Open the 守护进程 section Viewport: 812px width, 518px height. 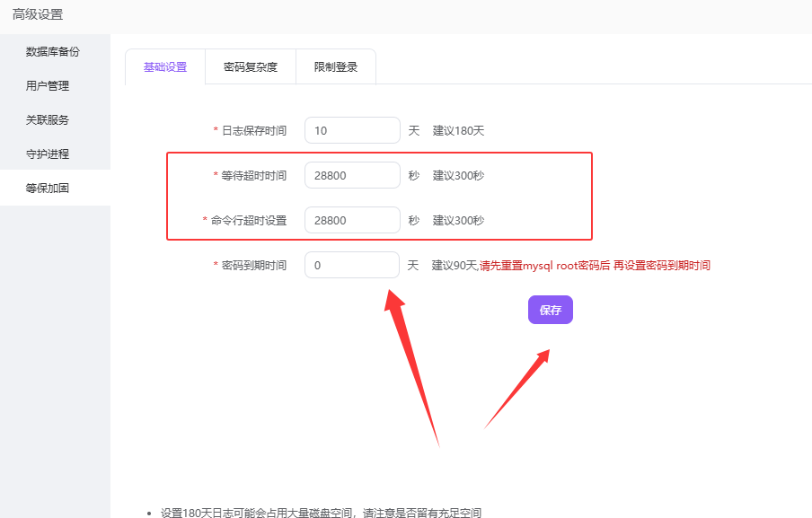pyautogui.click(x=48, y=154)
